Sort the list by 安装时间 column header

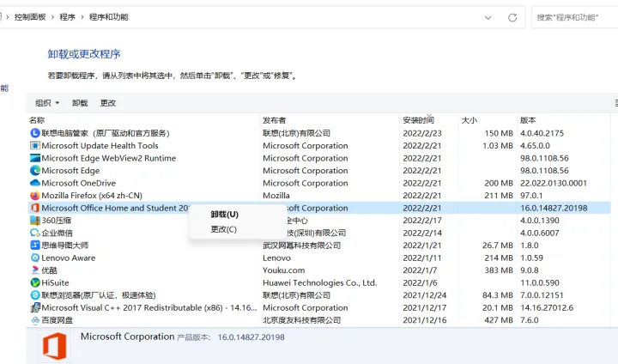(x=419, y=120)
